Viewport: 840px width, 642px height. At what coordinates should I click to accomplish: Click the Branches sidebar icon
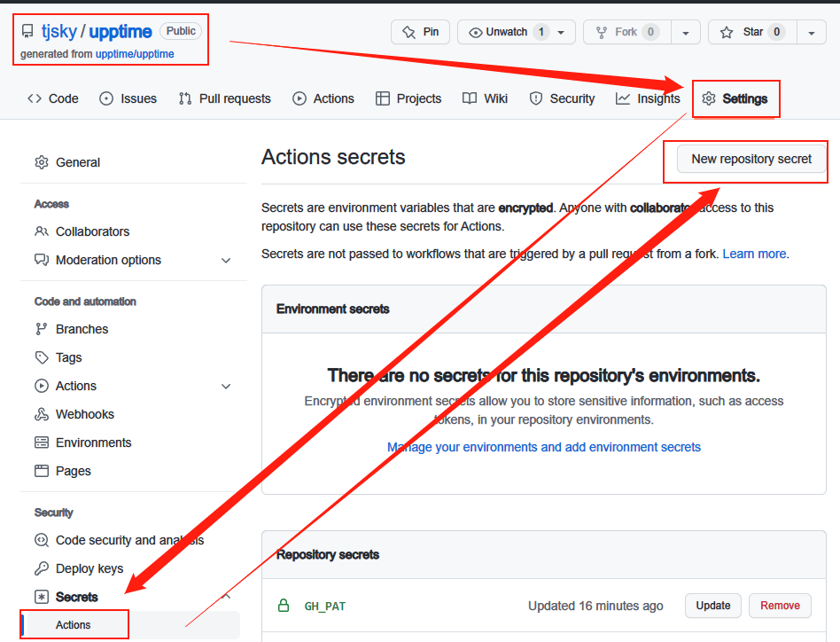[42, 329]
